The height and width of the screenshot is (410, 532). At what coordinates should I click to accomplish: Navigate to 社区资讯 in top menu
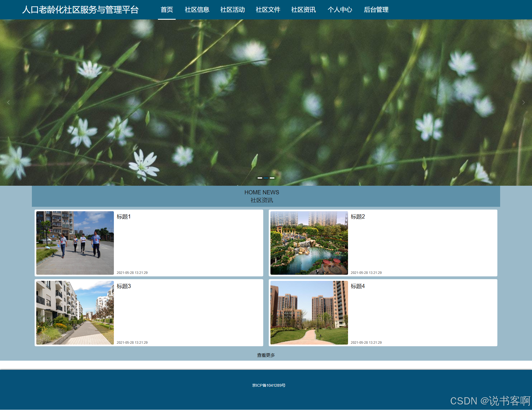tap(303, 10)
